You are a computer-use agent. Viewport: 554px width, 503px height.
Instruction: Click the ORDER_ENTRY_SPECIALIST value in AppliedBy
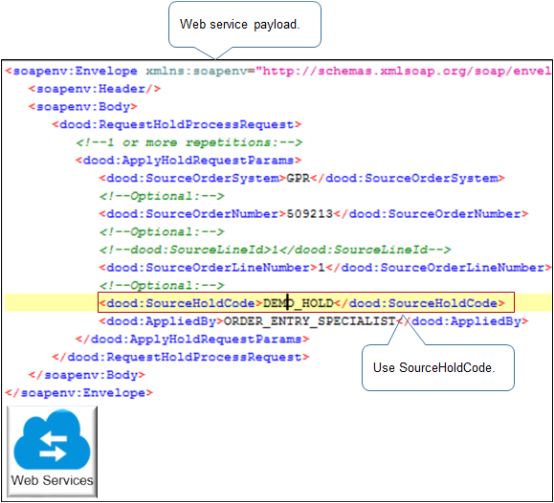(x=310, y=321)
